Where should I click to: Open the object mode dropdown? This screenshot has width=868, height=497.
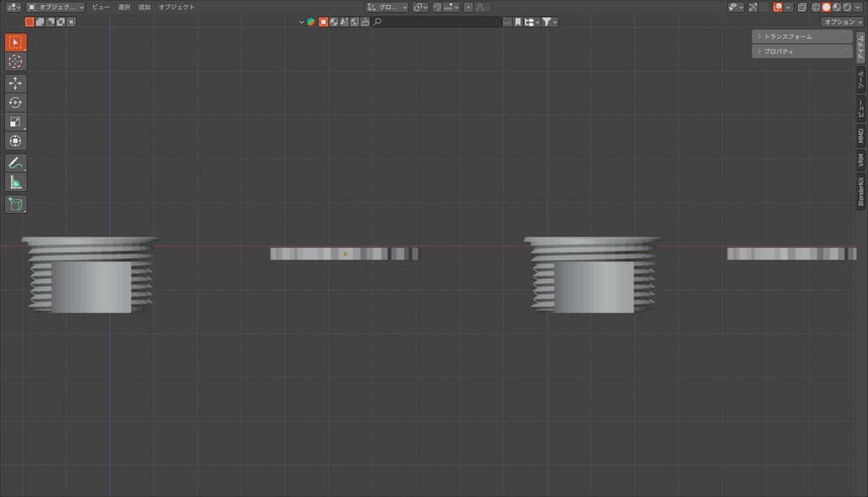(55, 7)
